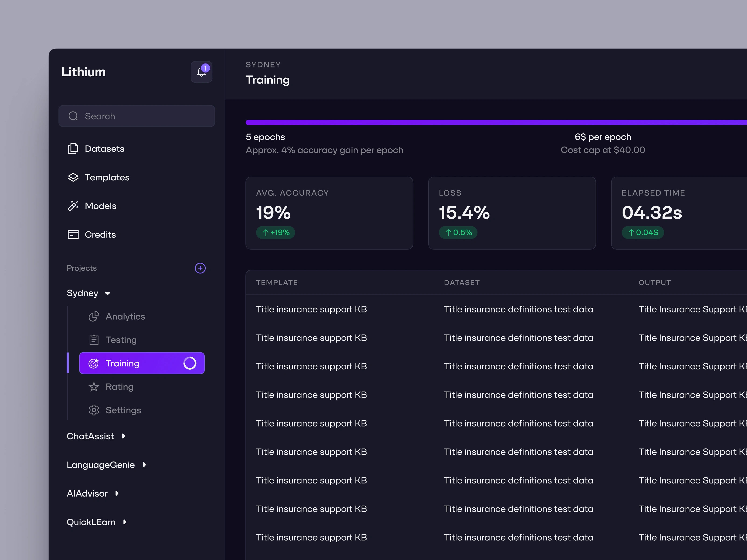Expand the ChatAssist project
This screenshot has height=560, width=747.
pyautogui.click(x=123, y=436)
